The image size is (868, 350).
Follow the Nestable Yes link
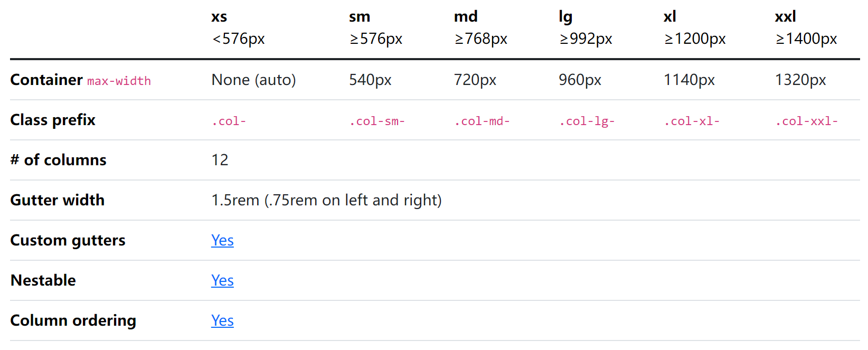(222, 280)
